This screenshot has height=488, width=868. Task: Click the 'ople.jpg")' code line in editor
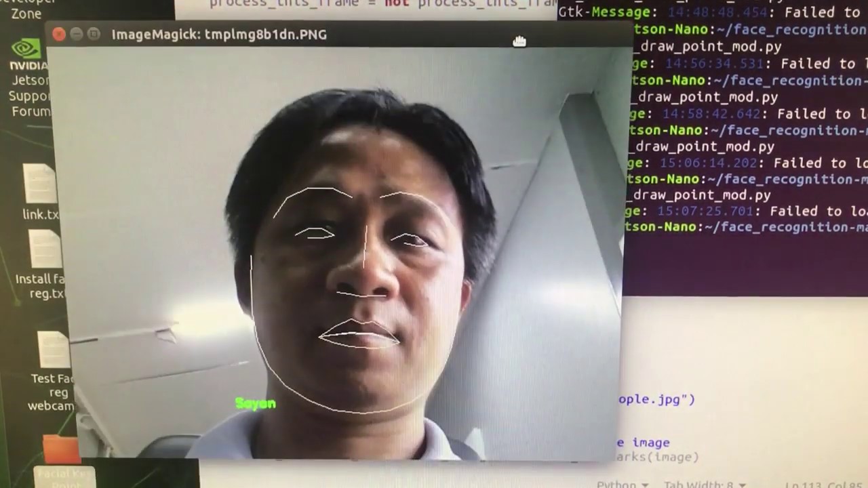(656, 399)
